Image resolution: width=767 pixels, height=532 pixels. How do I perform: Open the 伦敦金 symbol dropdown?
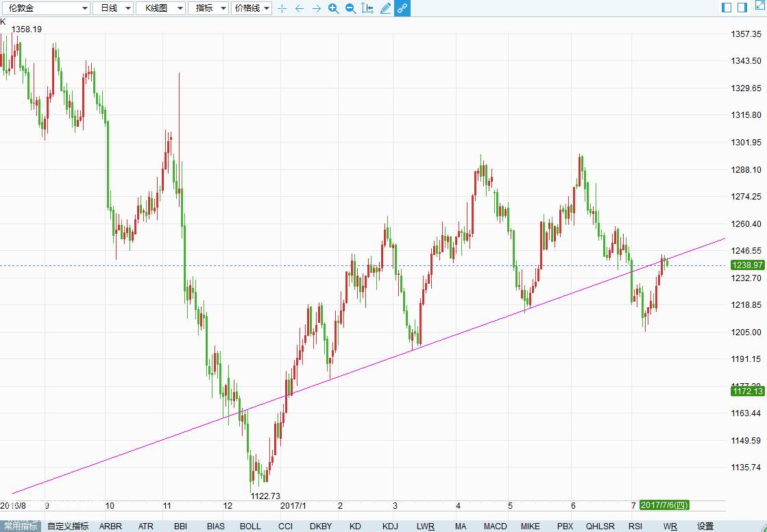click(x=47, y=8)
